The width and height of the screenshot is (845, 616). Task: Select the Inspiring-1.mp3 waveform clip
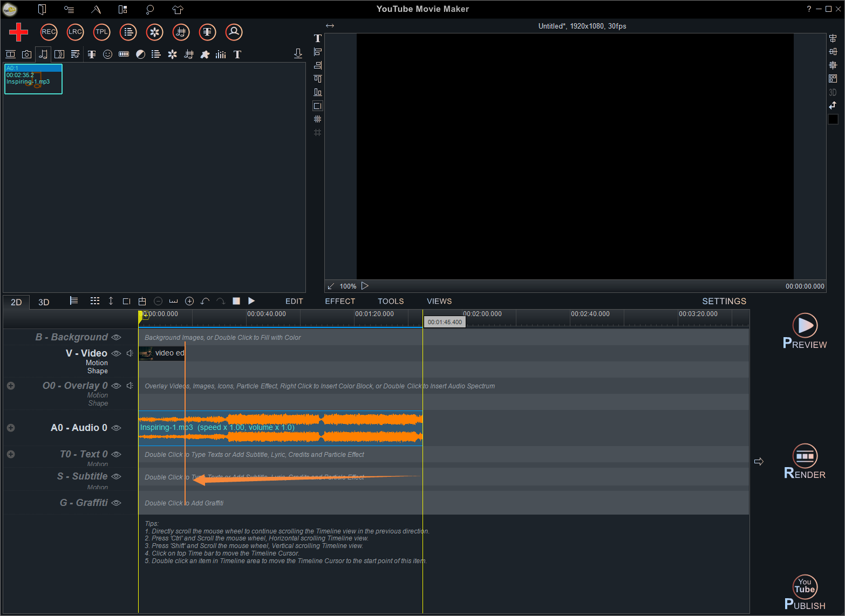tap(281, 428)
